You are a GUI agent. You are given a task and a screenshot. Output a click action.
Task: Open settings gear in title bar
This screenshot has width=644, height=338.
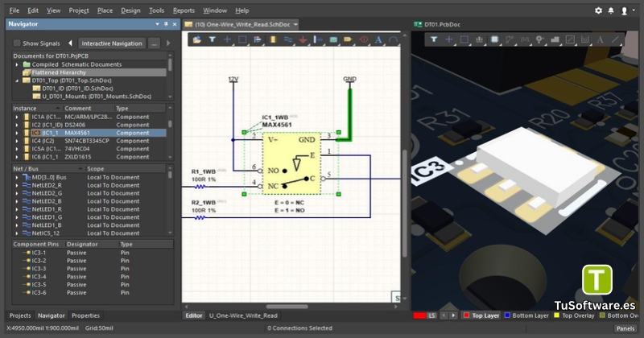pos(598,10)
